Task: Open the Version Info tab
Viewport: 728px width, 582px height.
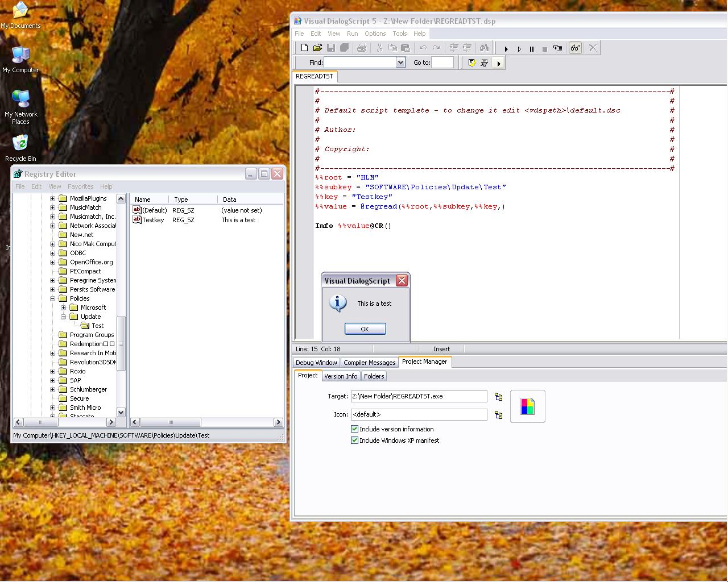Action: (x=341, y=376)
